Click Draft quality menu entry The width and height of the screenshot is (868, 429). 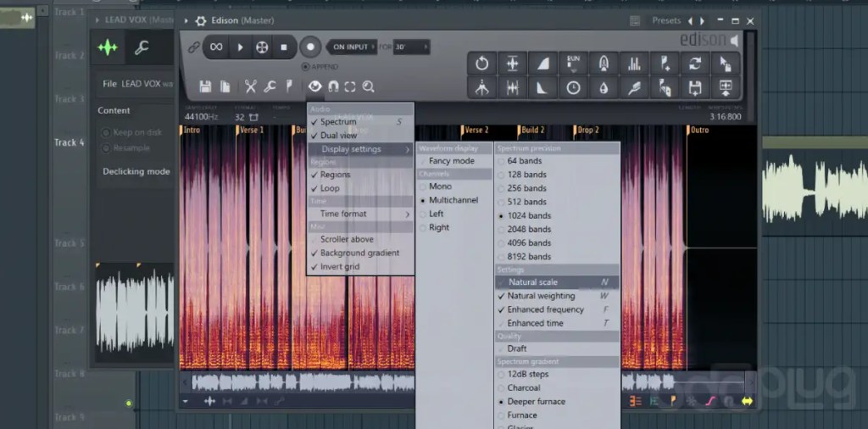[557, 348]
